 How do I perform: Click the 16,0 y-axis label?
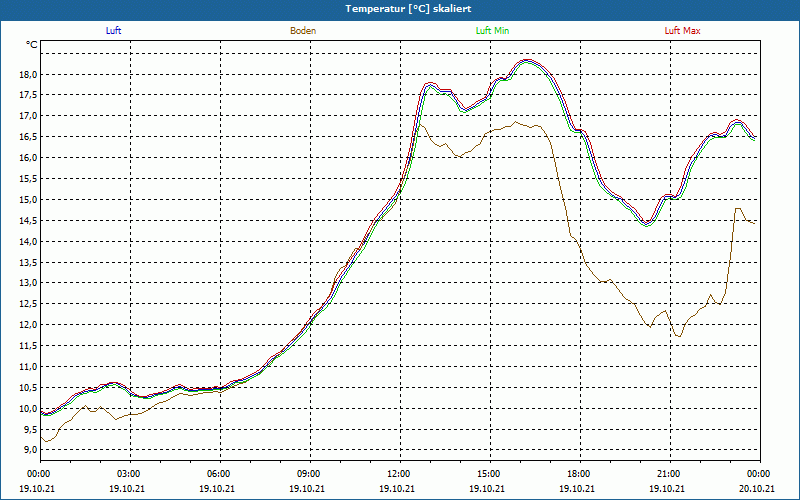point(29,158)
